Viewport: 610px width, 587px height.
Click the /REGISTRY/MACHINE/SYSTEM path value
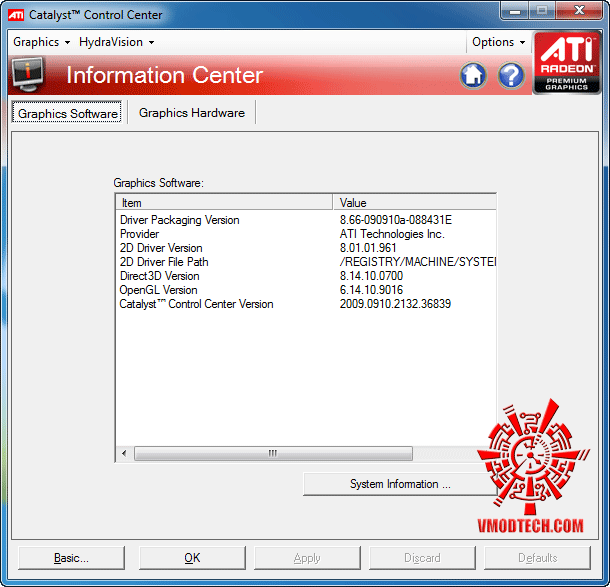click(418, 262)
